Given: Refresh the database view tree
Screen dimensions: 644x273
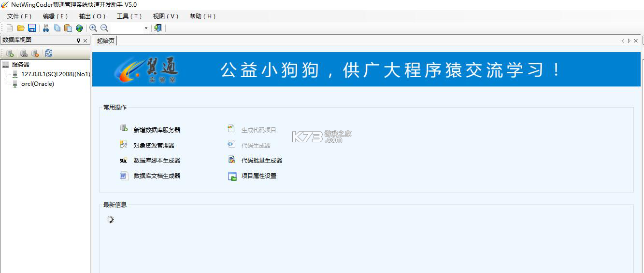Looking at the screenshot, I should [49, 53].
